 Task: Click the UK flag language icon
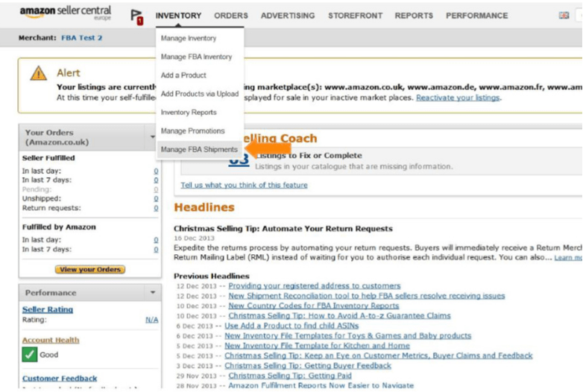coord(564,16)
